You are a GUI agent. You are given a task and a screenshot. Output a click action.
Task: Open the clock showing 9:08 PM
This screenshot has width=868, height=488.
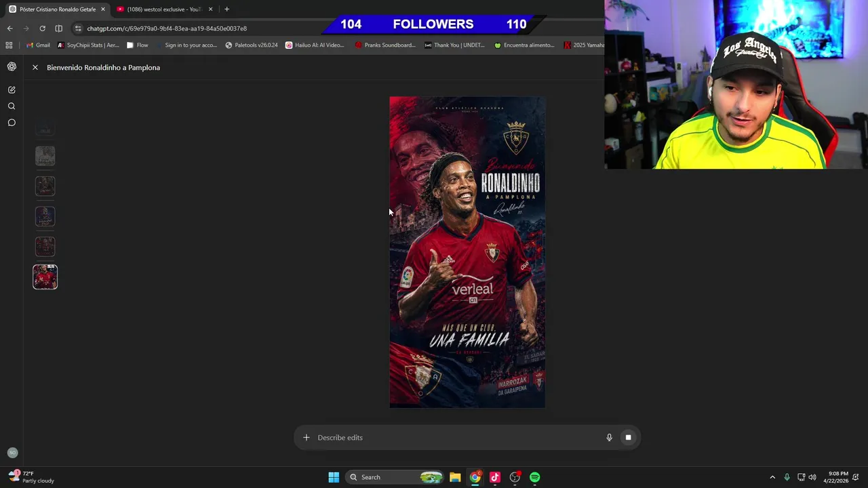tap(835, 477)
